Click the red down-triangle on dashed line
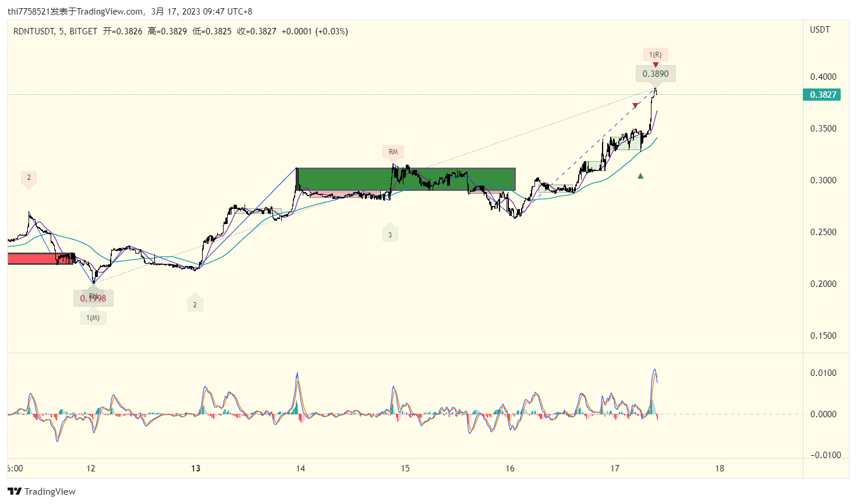 click(x=635, y=106)
